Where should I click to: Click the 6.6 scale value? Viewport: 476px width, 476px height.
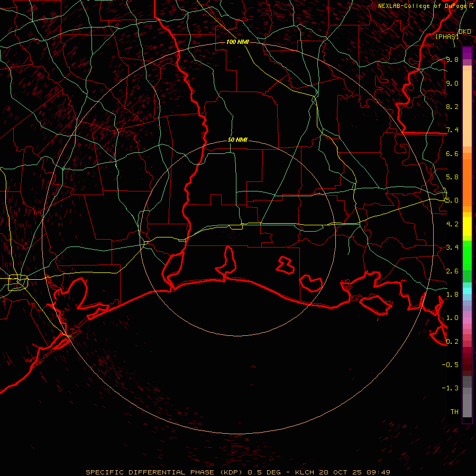click(x=452, y=153)
